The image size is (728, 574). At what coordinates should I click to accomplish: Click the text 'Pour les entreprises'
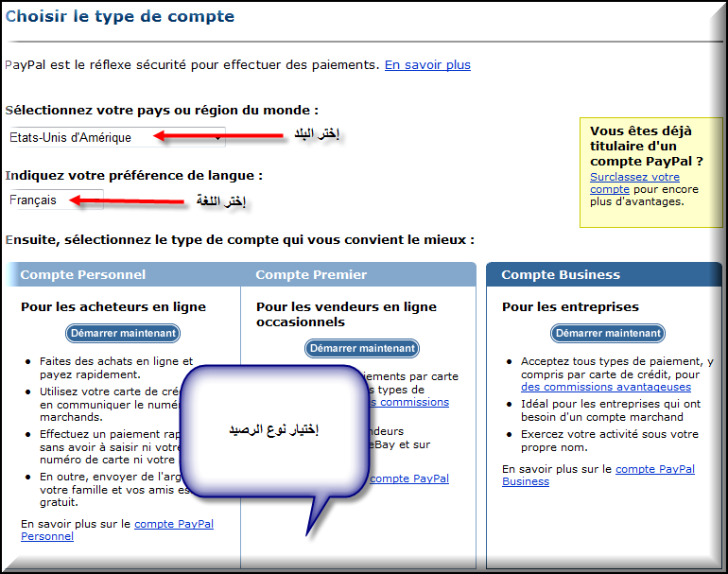(x=570, y=307)
